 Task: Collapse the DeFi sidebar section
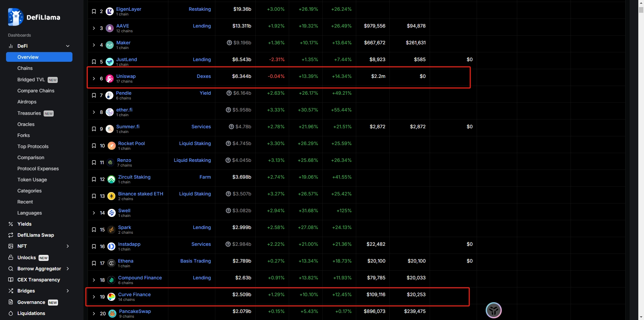(68, 46)
